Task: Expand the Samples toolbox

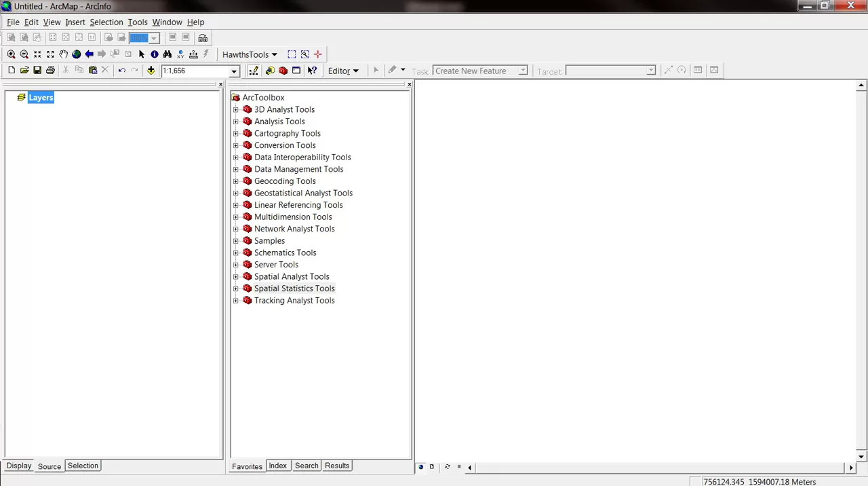Action: point(236,241)
